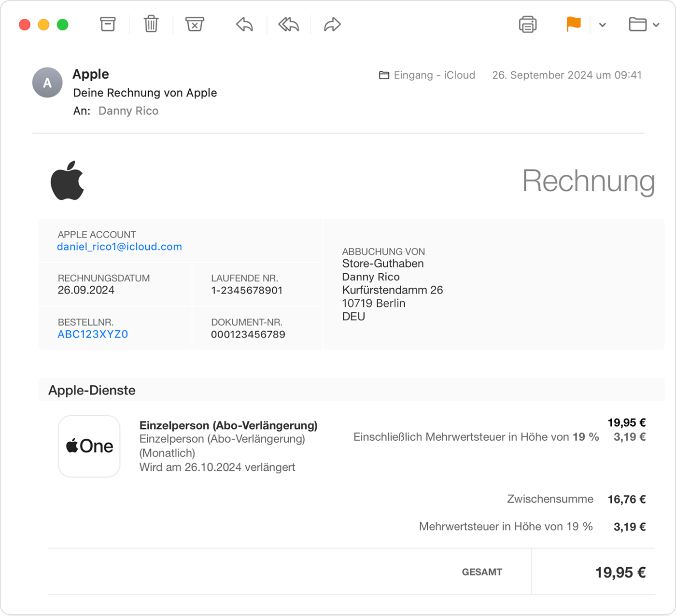Mark this message as junk

click(195, 24)
